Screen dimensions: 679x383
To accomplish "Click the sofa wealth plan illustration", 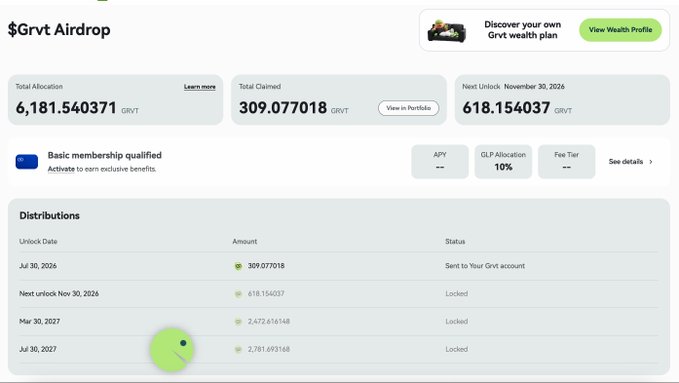I will [446, 31].
